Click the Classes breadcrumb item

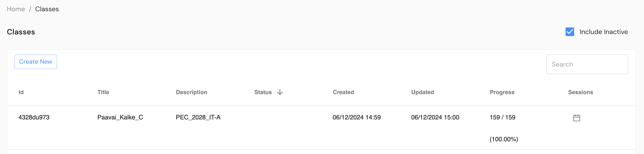click(47, 9)
